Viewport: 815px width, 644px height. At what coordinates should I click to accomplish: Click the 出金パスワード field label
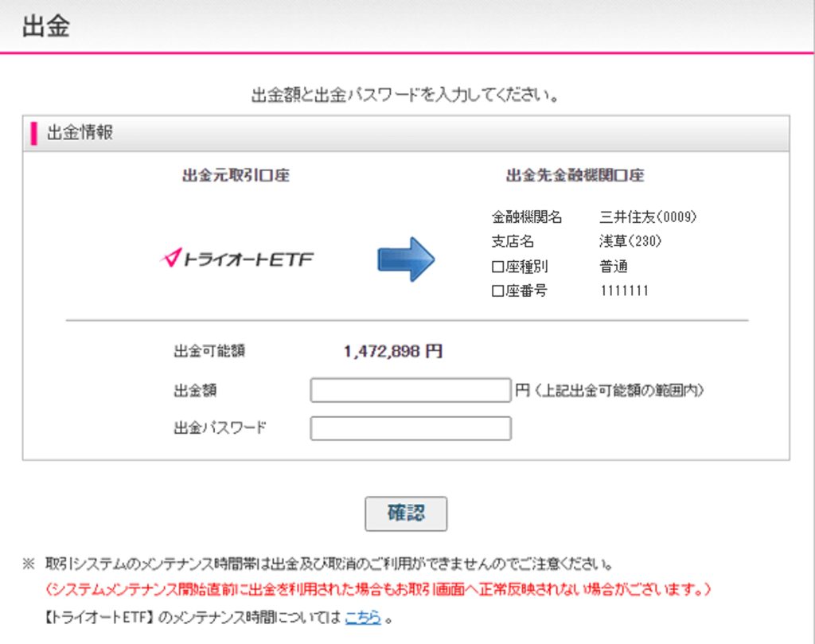(x=220, y=427)
